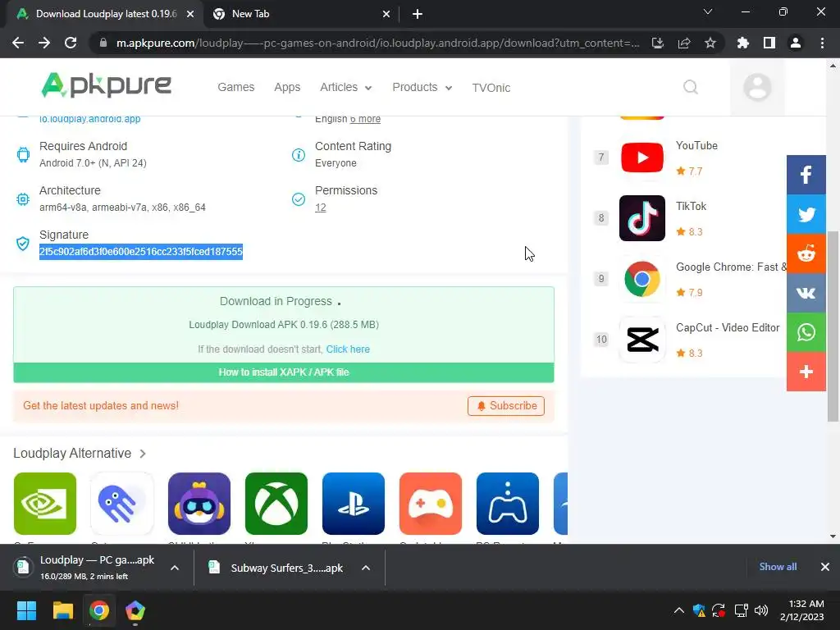Open the orange gamepad alternative app
840x630 pixels.
click(x=431, y=504)
